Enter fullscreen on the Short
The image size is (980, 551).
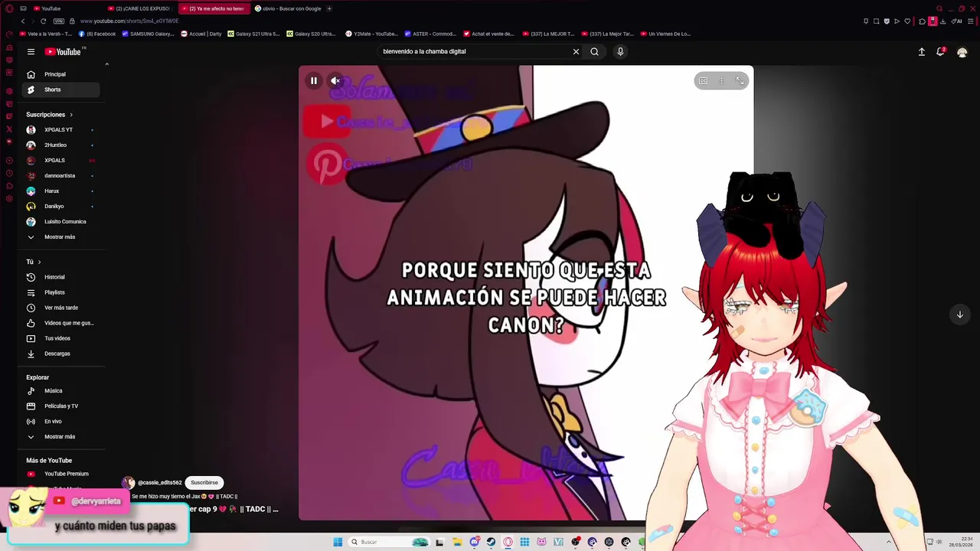click(740, 80)
